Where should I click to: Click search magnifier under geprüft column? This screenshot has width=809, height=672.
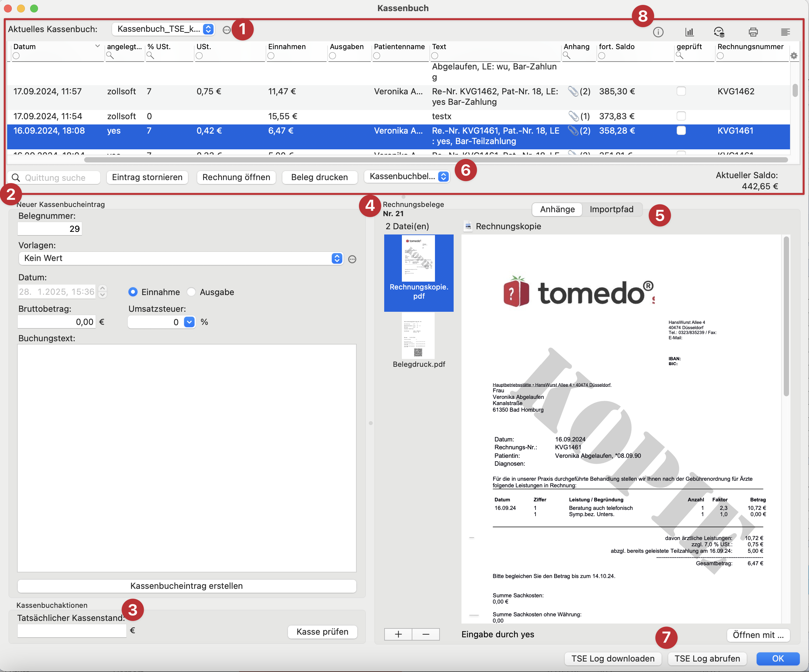pos(680,56)
